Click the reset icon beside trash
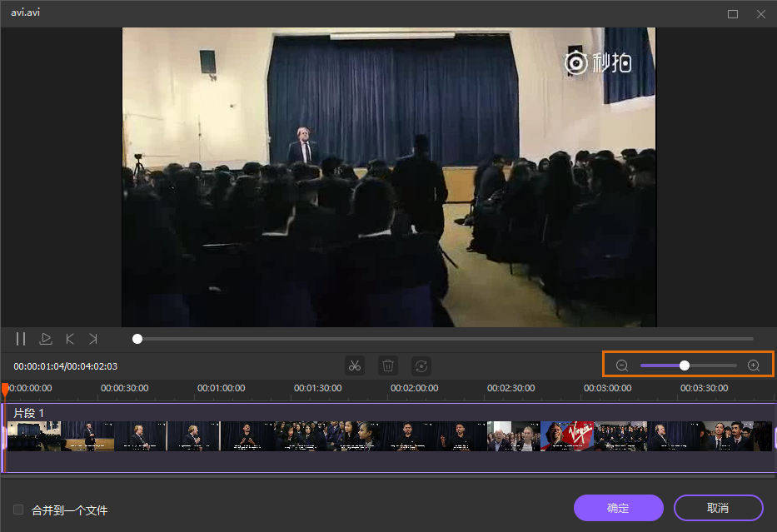777x532 pixels. pyautogui.click(x=421, y=365)
